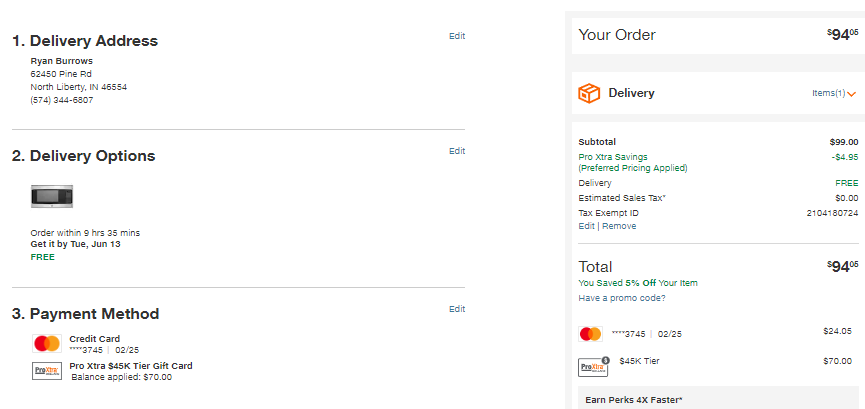Edit the Delivery Options section

(457, 151)
